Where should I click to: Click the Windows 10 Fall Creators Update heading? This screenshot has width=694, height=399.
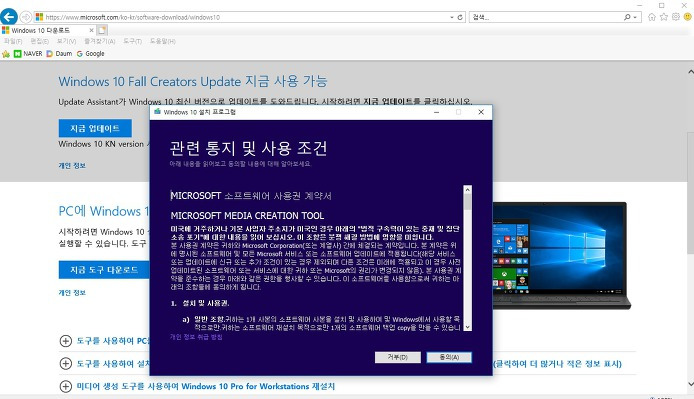(193, 81)
